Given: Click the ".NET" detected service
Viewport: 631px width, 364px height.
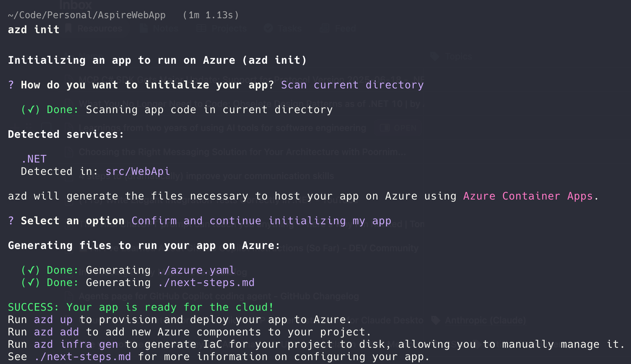Looking at the screenshot, I should (x=34, y=159).
